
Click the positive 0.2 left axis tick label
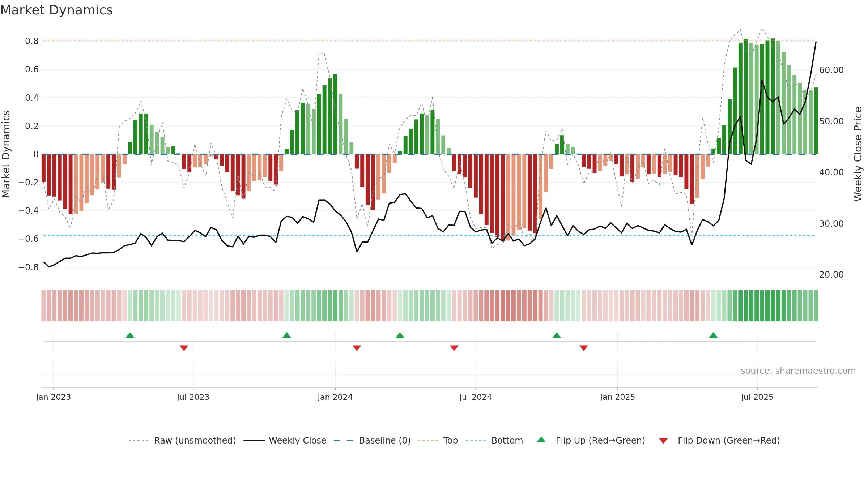tap(32, 126)
